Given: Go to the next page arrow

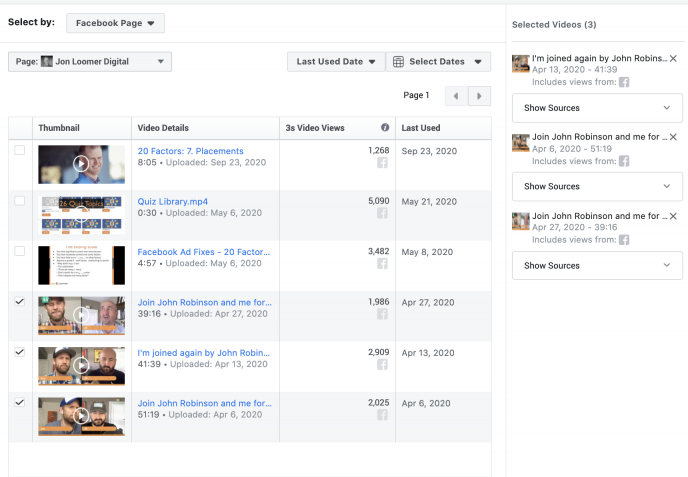Looking at the screenshot, I should tap(480, 96).
